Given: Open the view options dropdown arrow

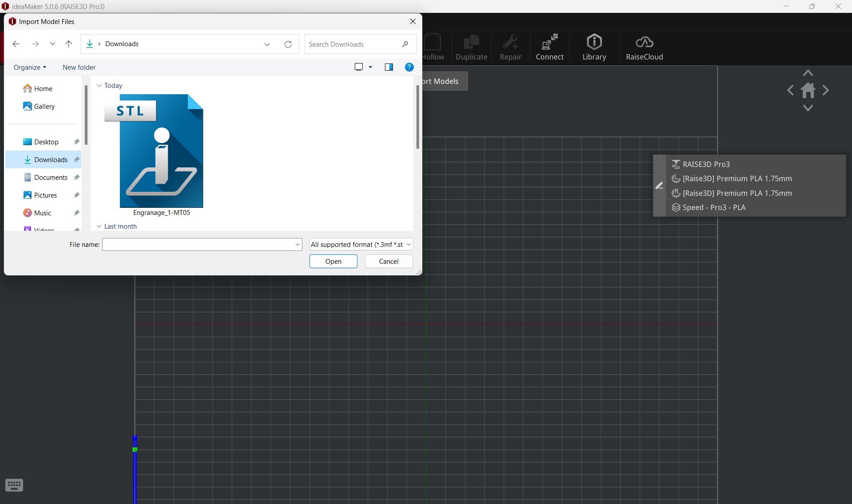Looking at the screenshot, I should pyautogui.click(x=371, y=67).
